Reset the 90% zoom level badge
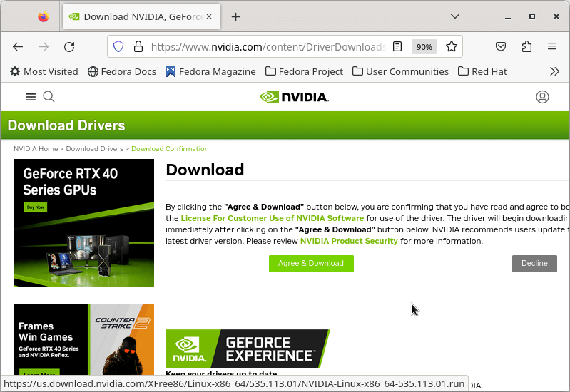 424,47
